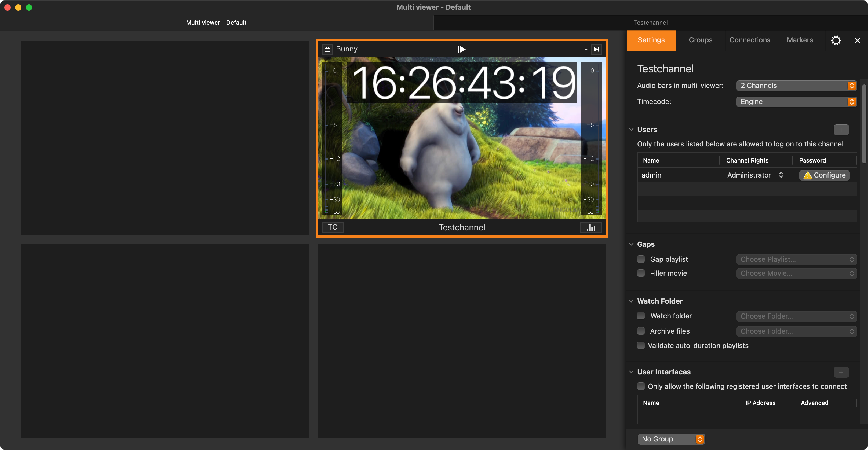Click the Name column header in Users table
The width and height of the screenshot is (868, 450).
click(x=678, y=161)
